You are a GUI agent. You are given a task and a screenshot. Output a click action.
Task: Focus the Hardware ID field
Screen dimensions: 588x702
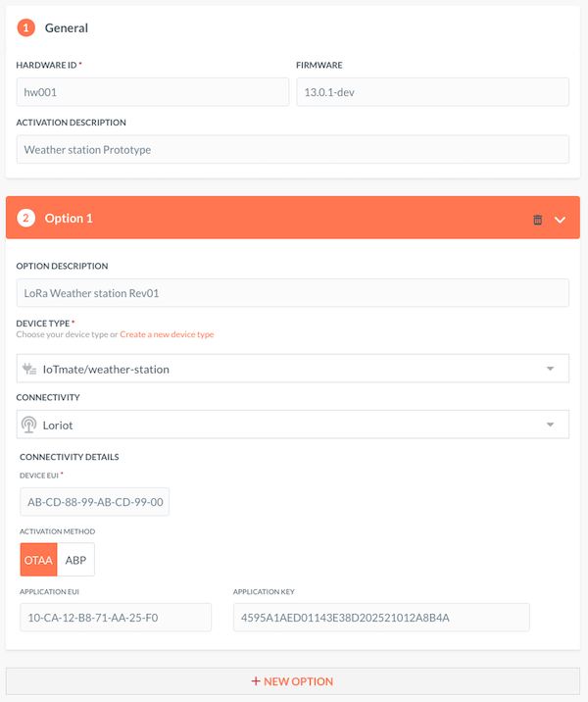click(147, 91)
